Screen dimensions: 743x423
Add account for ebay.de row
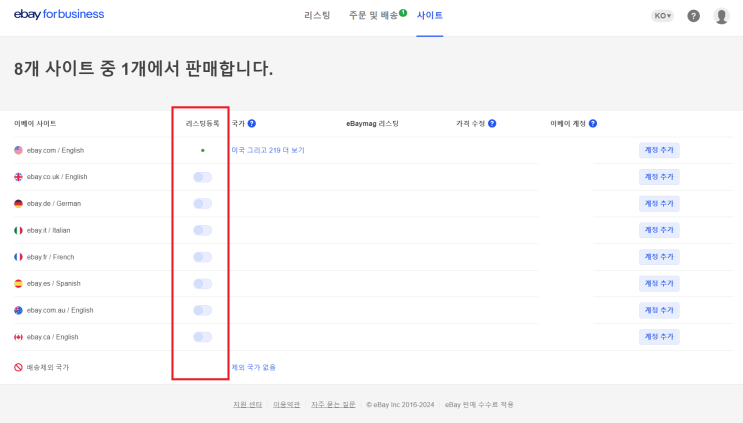pos(659,204)
